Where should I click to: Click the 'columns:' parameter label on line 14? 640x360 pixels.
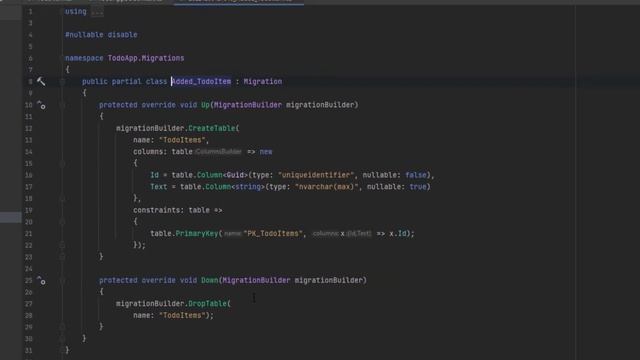(x=150, y=152)
